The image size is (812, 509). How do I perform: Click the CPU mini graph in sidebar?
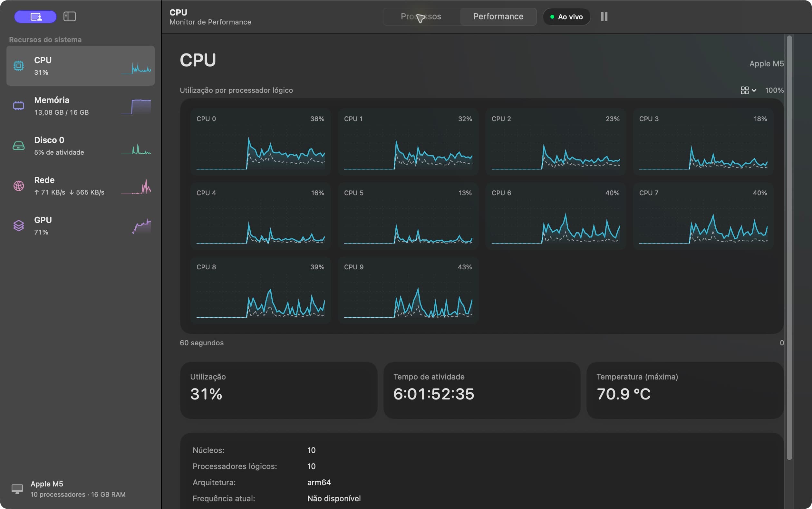tap(136, 68)
